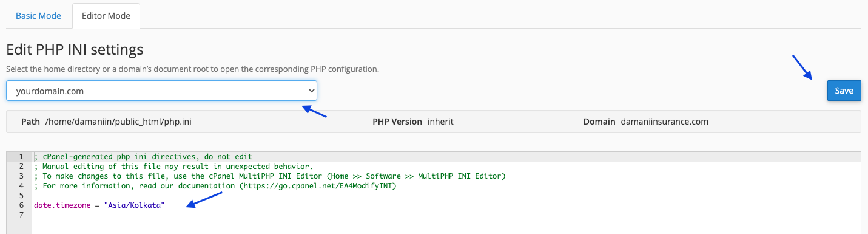Click the path /home/damaniin/public_html/php.ini text

point(118,122)
